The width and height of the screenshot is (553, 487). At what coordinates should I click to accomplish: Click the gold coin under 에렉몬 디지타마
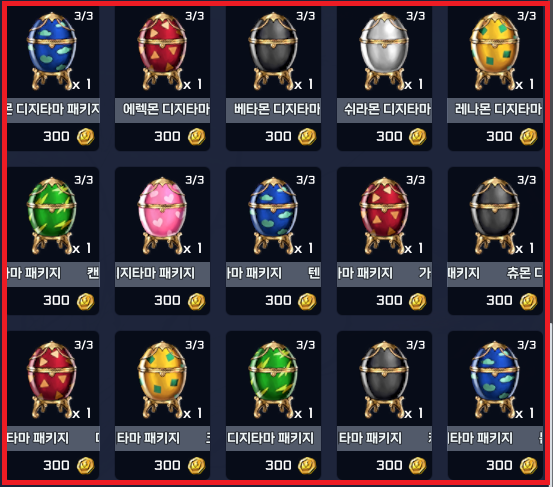coord(196,137)
